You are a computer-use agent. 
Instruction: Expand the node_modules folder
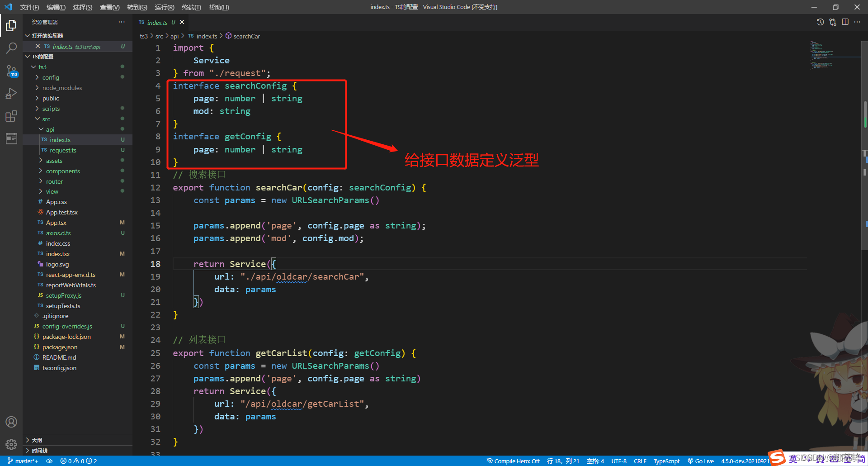(77, 88)
